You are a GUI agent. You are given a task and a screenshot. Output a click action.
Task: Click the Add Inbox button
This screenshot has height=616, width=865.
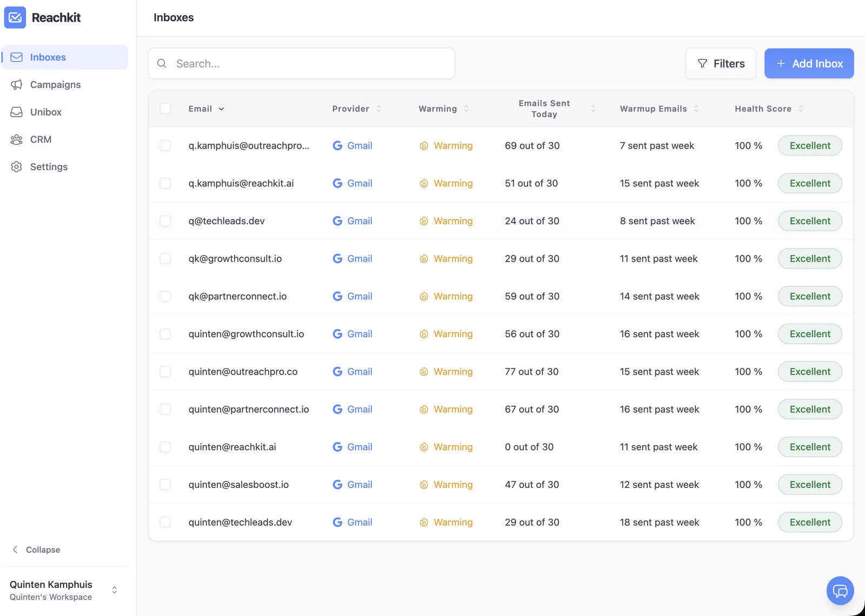click(x=809, y=64)
